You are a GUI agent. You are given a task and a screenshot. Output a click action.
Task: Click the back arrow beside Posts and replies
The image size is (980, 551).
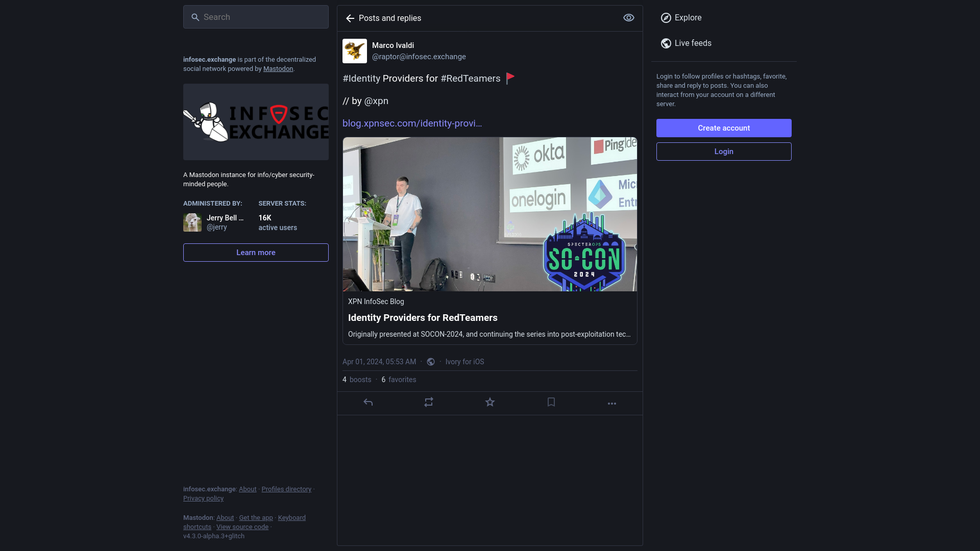(x=350, y=18)
